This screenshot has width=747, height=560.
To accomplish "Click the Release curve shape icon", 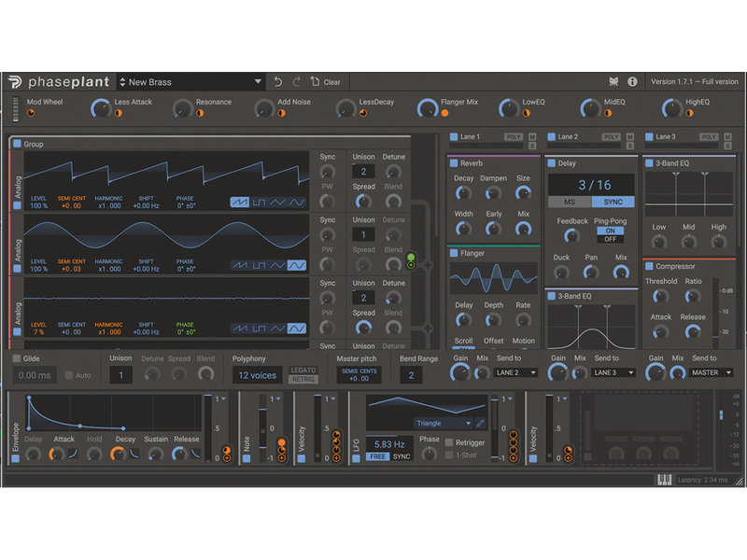I will (x=196, y=454).
